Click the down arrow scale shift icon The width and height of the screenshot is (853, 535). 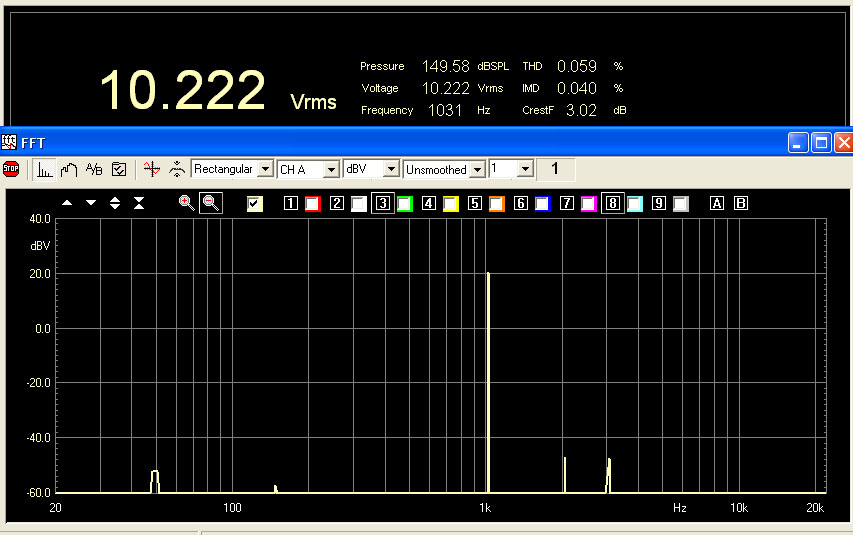pos(91,203)
